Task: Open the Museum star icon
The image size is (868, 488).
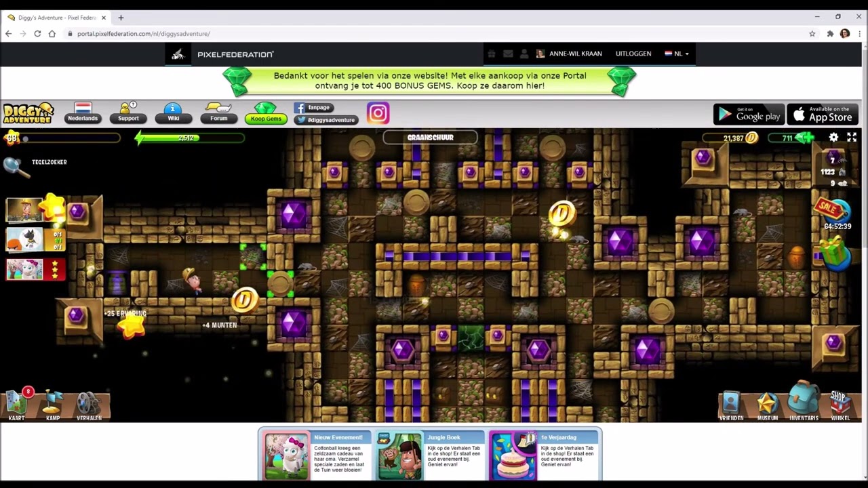Action: (x=767, y=405)
